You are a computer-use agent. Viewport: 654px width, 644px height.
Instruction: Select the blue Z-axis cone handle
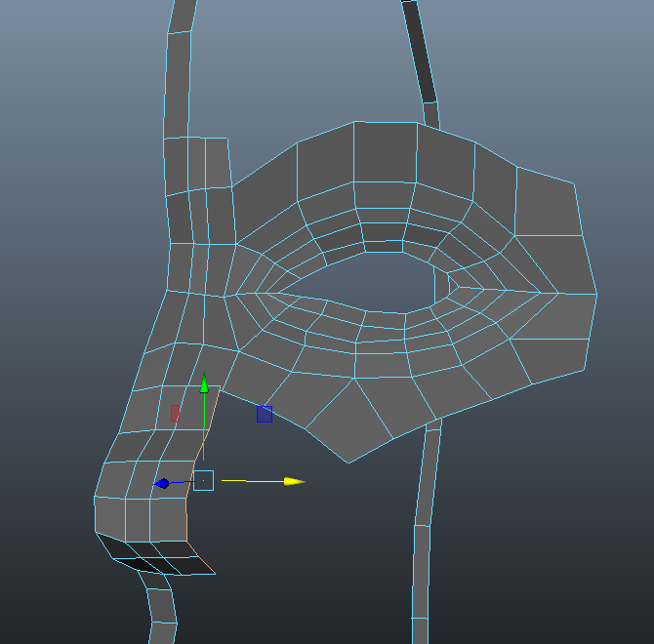[162, 483]
